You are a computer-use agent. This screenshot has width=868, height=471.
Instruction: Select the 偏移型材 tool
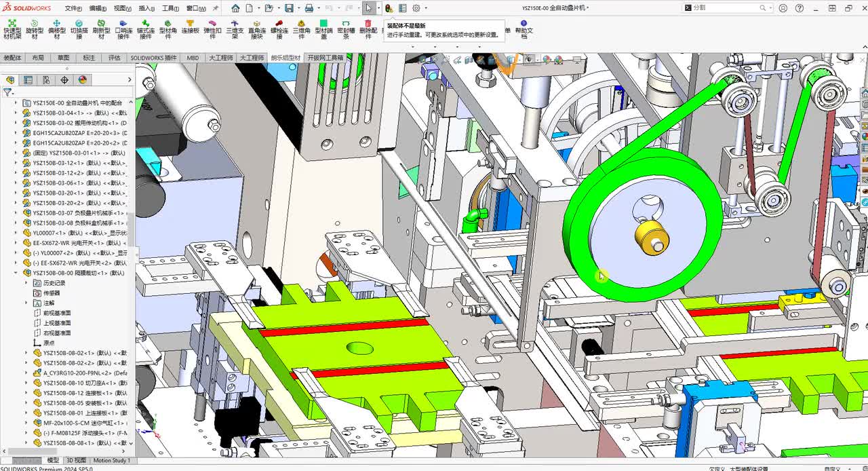pyautogui.click(x=57, y=29)
